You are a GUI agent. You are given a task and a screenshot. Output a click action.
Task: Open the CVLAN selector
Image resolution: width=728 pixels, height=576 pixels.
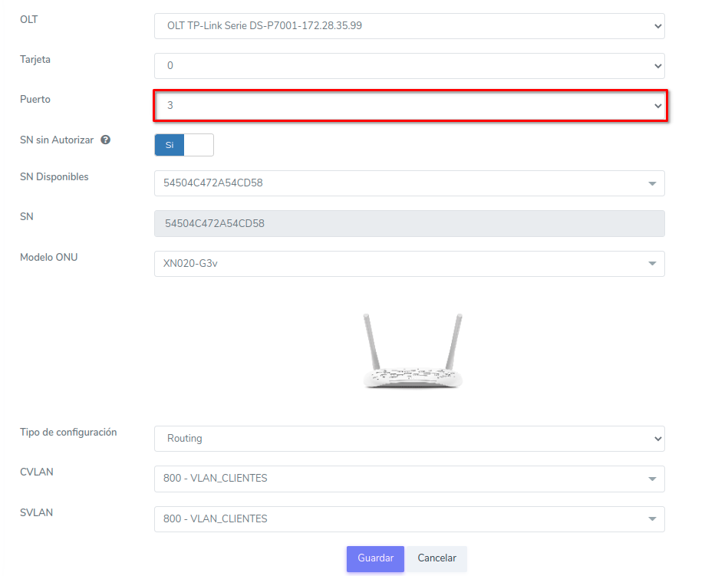tap(409, 479)
